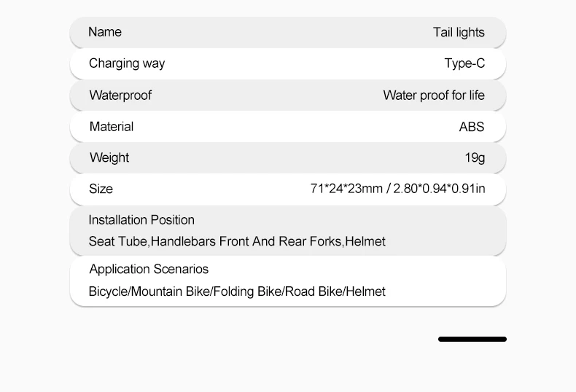Click the Mountain Bike text
Image resolution: width=576 pixels, height=392 pixels.
pos(171,291)
